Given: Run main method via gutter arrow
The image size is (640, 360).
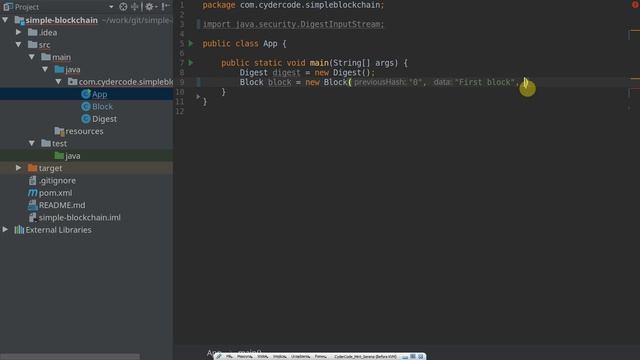Looking at the screenshot, I should click(191, 63).
